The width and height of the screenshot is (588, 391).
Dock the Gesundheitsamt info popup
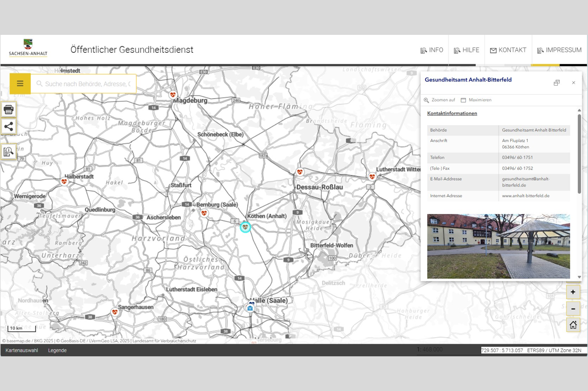556,83
